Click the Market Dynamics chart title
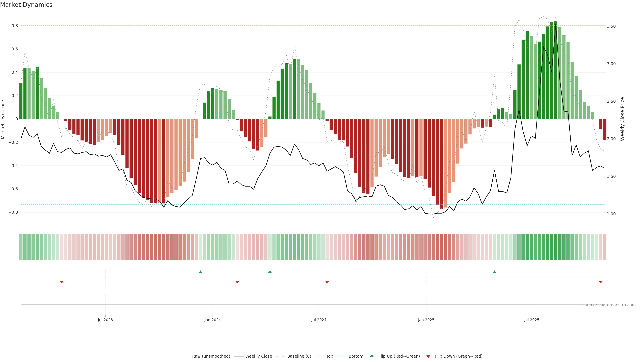 (26, 5)
